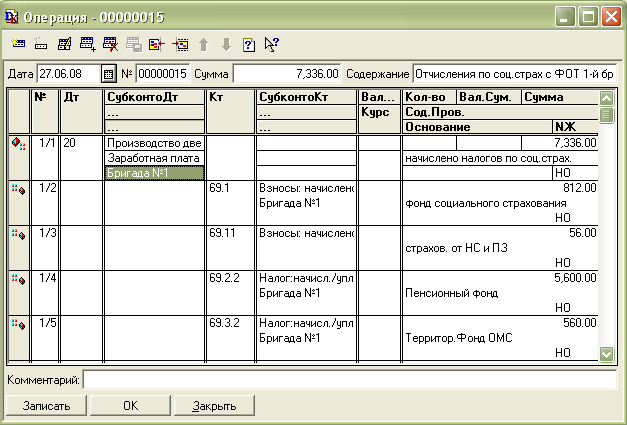Click the operation number field 00000015
Image resolution: width=627 pixels, height=425 pixels.
(x=160, y=74)
